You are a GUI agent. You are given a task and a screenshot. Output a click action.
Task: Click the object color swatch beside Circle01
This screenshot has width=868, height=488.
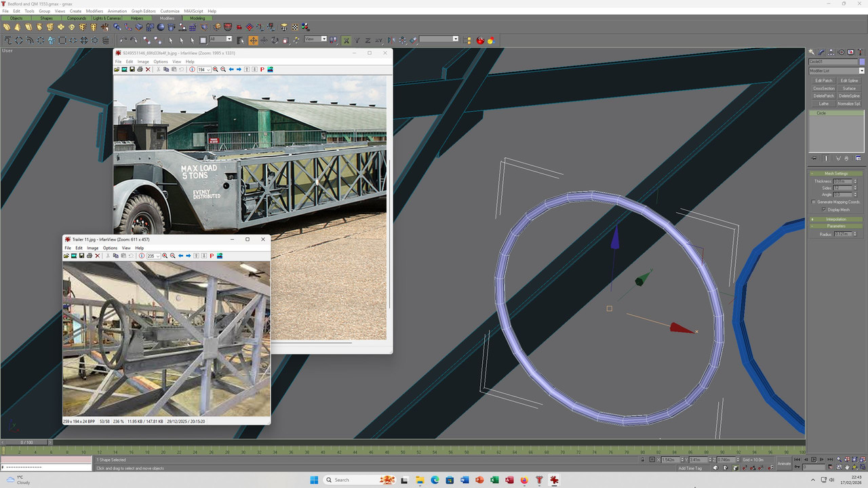(862, 62)
